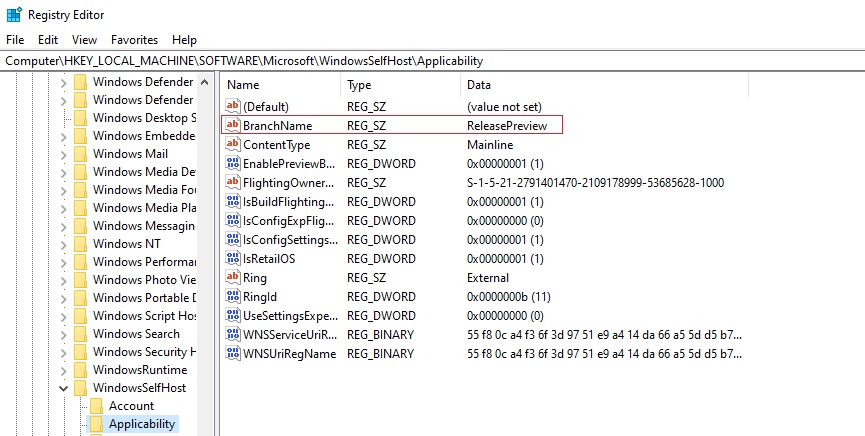The width and height of the screenshot is (865, 436).
Task: Click the BranchName value's ab icon
Action: click(233, 125)
